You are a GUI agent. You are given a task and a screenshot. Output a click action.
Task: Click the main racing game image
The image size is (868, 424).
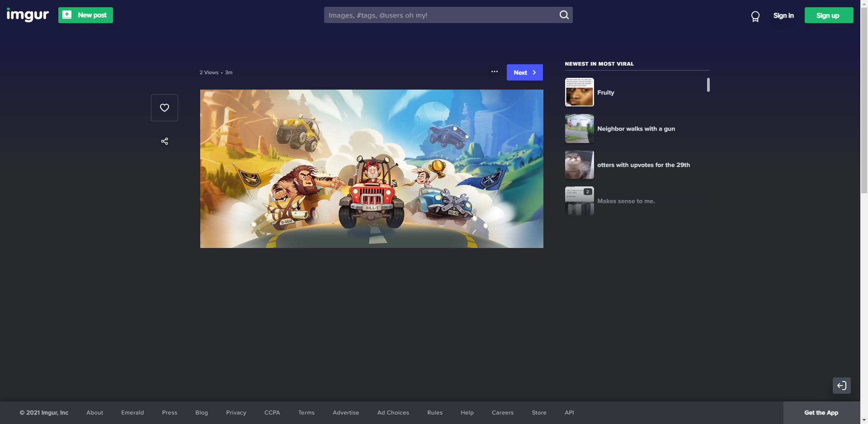(x=372, y=169)
